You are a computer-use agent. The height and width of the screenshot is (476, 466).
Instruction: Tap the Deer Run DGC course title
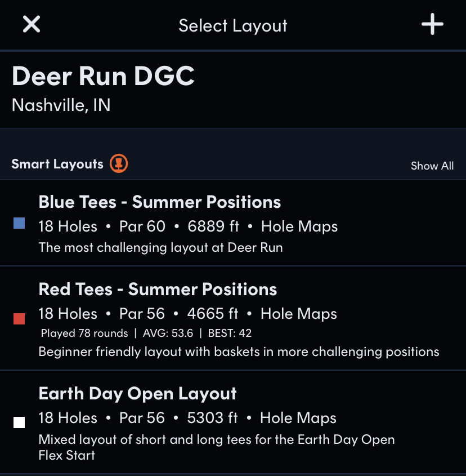click(x=103, y=76)
